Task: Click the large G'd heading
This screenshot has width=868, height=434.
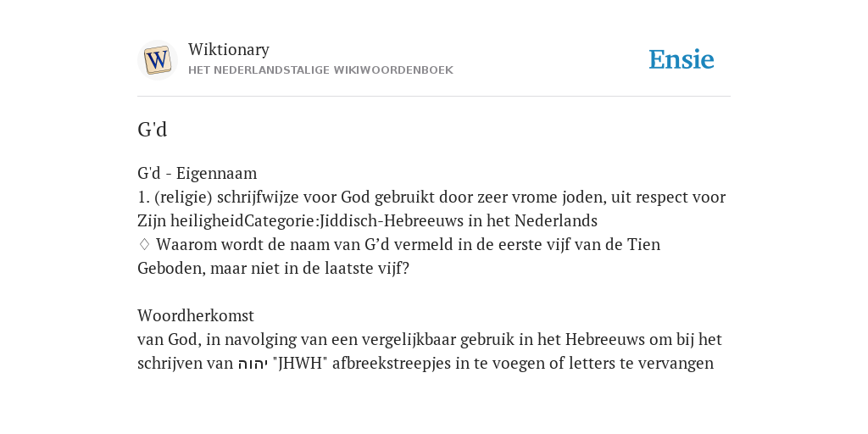Action: point(153,130)
